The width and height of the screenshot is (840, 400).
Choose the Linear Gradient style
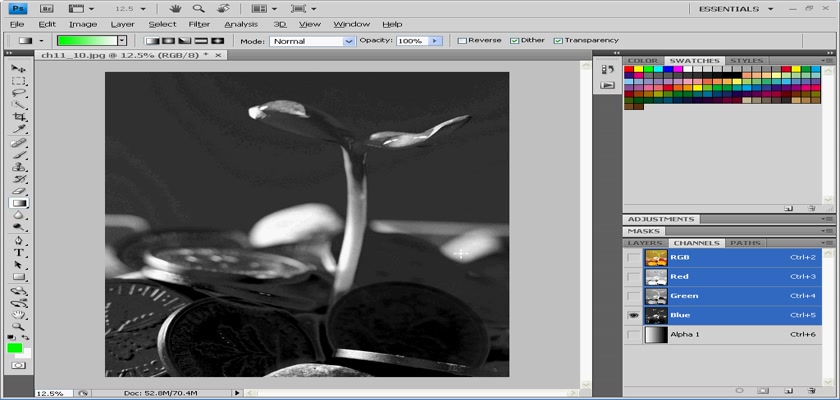[153, 41]
